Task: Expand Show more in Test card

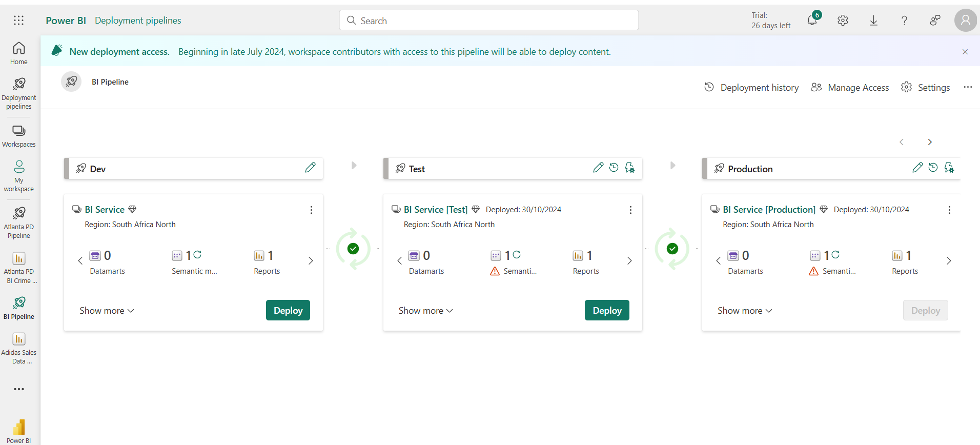Action: [x=426, y=311]
